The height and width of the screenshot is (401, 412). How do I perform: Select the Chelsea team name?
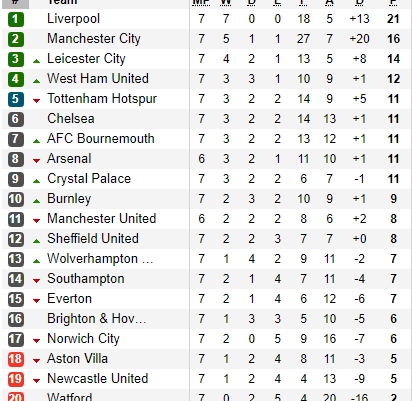click(x=71, y=119)
